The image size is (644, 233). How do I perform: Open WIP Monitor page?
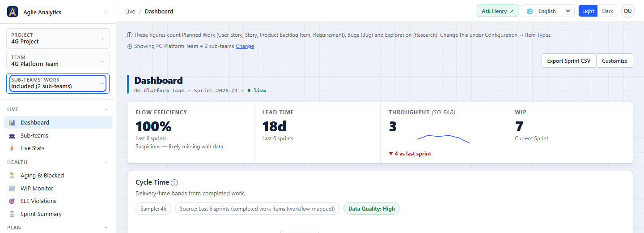58,189
